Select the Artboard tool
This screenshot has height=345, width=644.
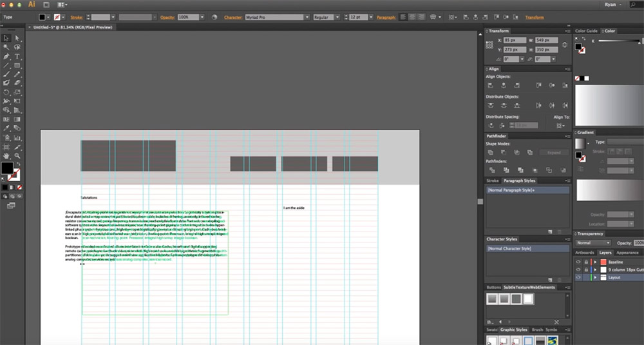tap(6, 147)
